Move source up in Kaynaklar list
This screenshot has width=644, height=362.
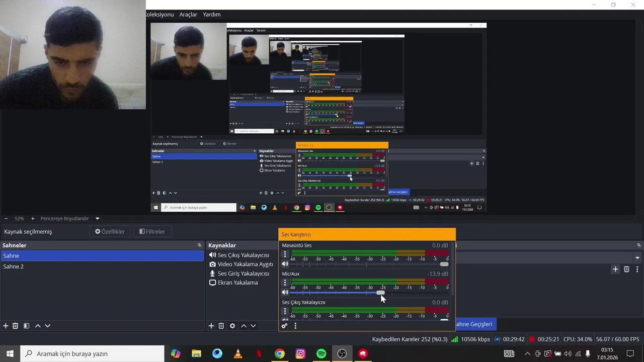tap(244, 326)
